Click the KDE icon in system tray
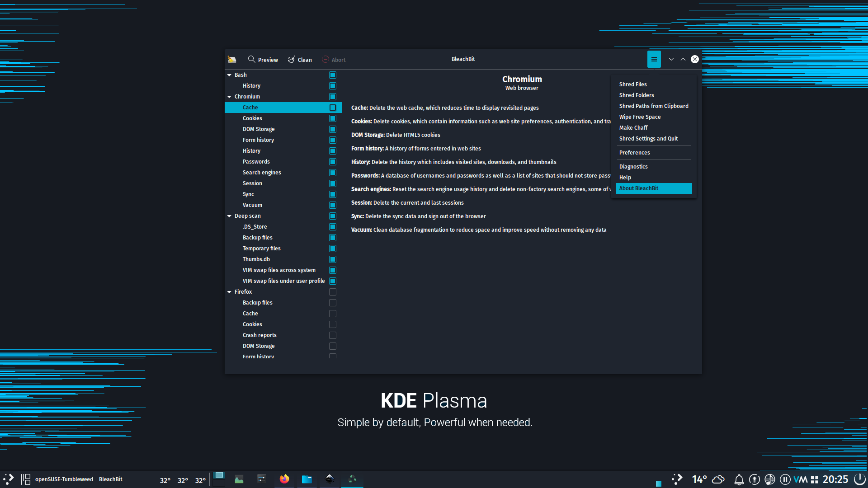 coord(677,479)
